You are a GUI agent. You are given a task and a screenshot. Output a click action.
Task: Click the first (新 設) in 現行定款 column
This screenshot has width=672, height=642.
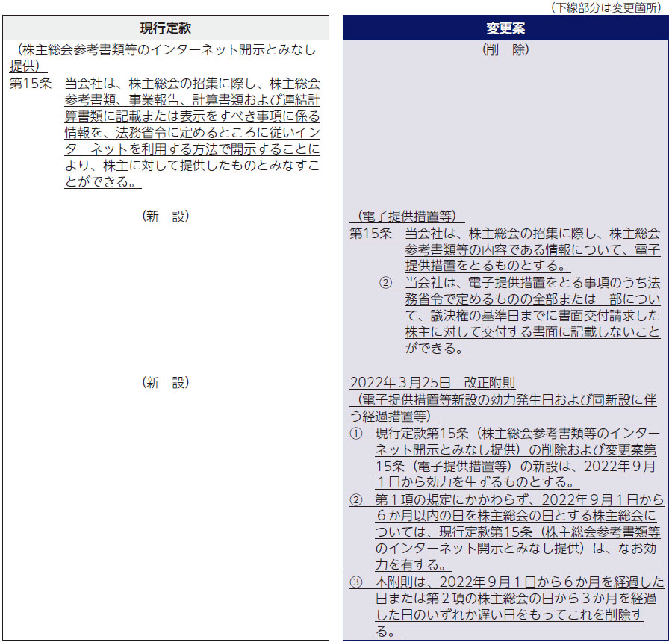pyautogui.click(x=166, y=216)
